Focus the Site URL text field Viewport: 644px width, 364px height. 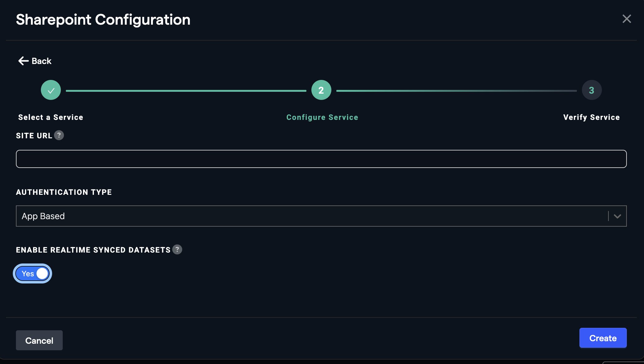coord(321,159)
